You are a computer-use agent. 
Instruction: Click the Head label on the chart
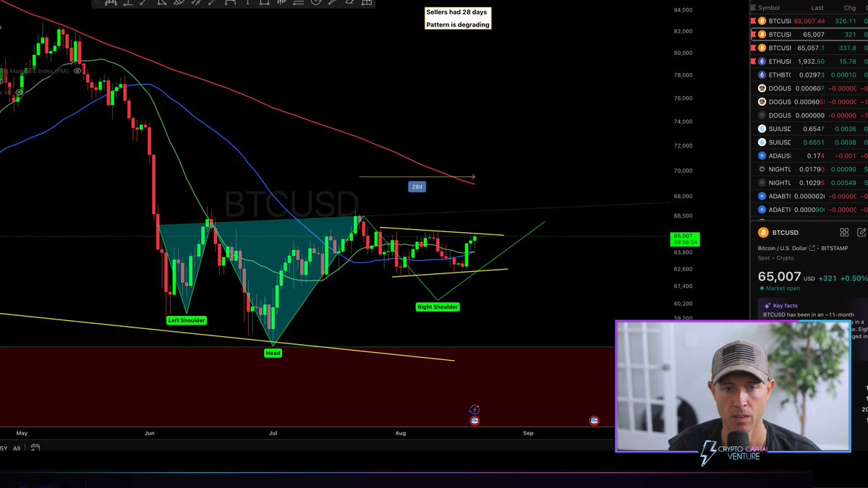273,353
